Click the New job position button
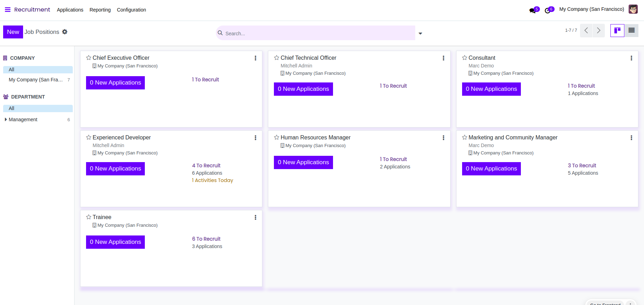644x305 pixels. (13, 32)
